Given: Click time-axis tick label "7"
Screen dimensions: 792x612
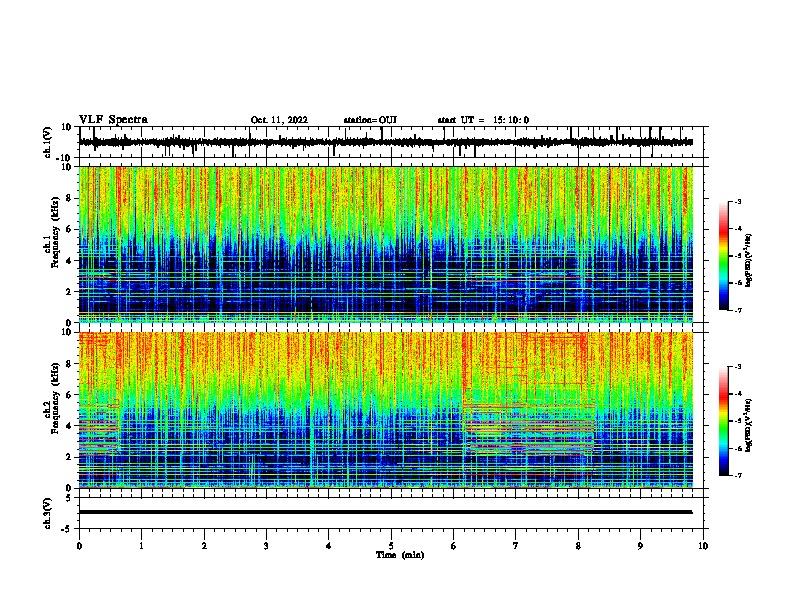Looking at the screenshot, I should [x=516, y=546].
